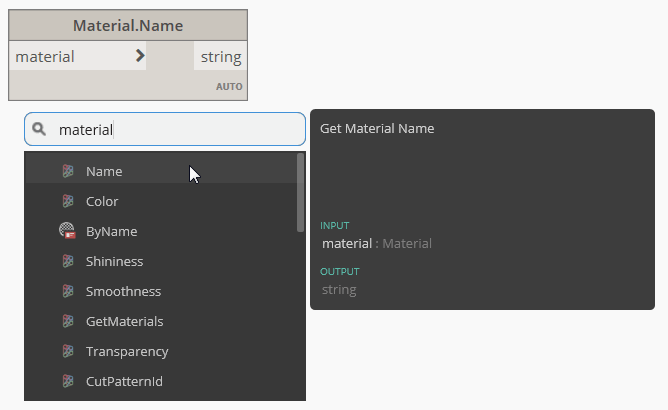
Task: Select the Name search result
Action: [104, 171]
